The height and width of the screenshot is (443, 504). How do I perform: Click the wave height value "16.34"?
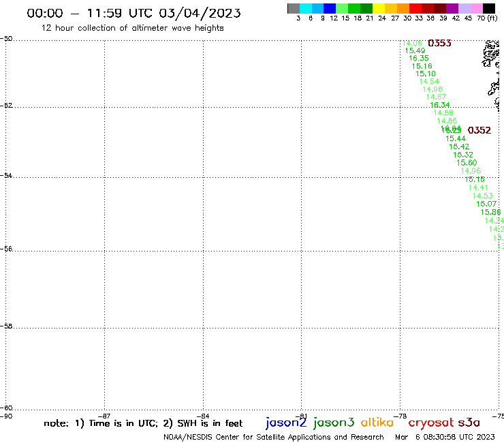click(440, 105)
